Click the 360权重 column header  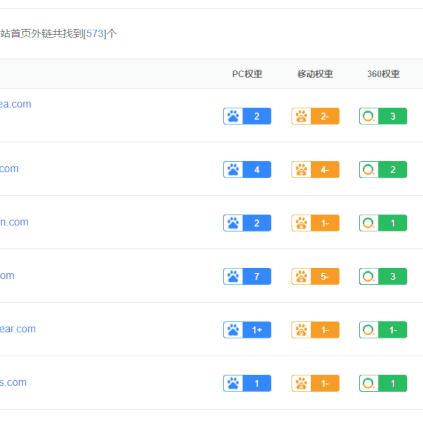click(x=383, y=74)
